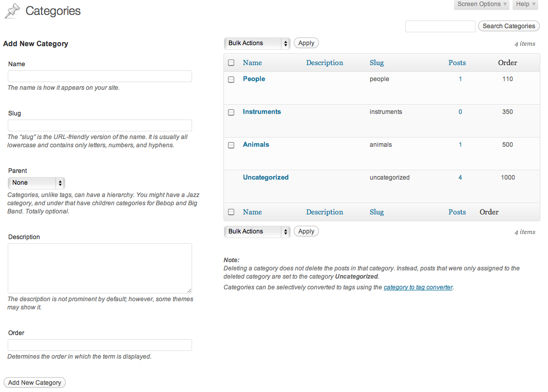Screen dimensions: 548x392
Task: Open the Screen Options tab
Action: tap(482, 5)
